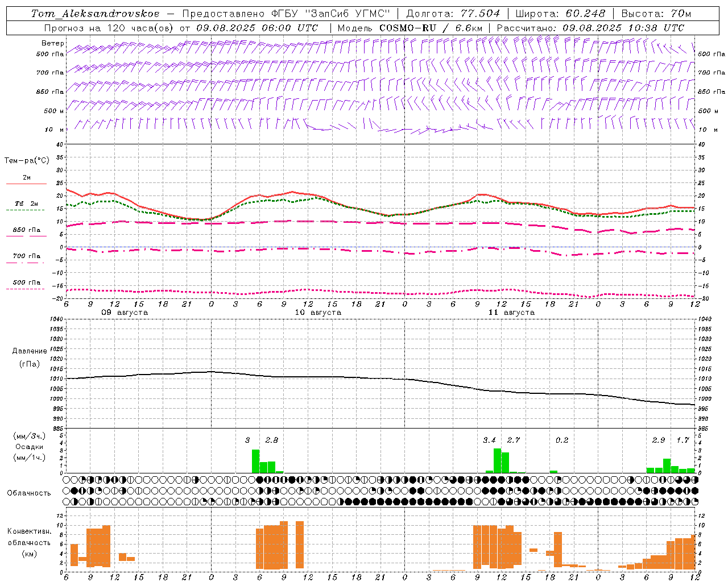The height and width of the screenshot is (582, 728).
Task: Click the 'Долгота: 77.504' longitude value
Action: pyautogui.click(x=453, y=14)
